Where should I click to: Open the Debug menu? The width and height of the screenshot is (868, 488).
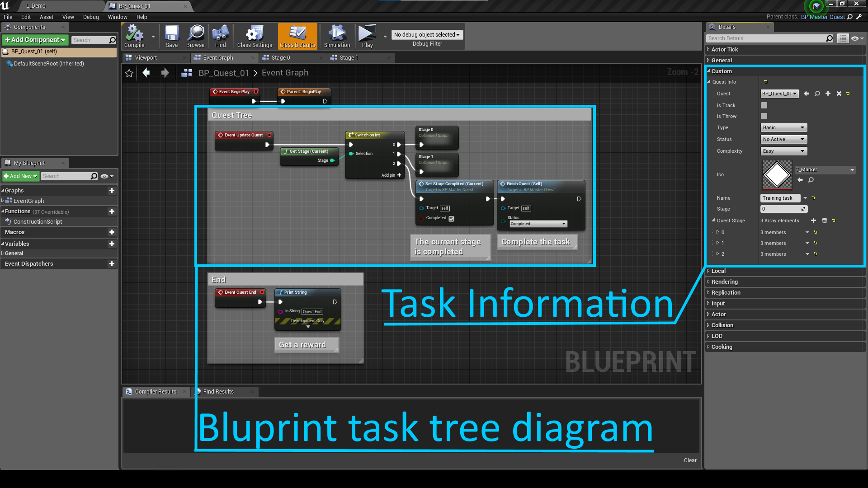pos(91,17)
